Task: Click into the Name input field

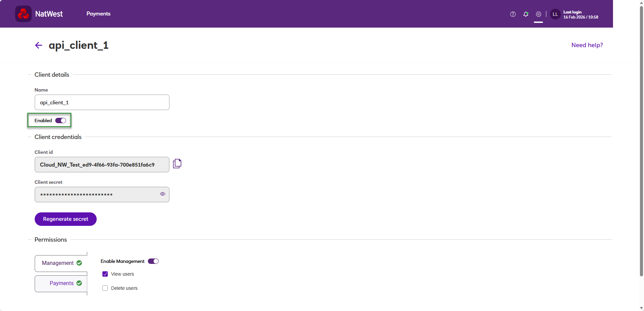Action: click(102, 102)
